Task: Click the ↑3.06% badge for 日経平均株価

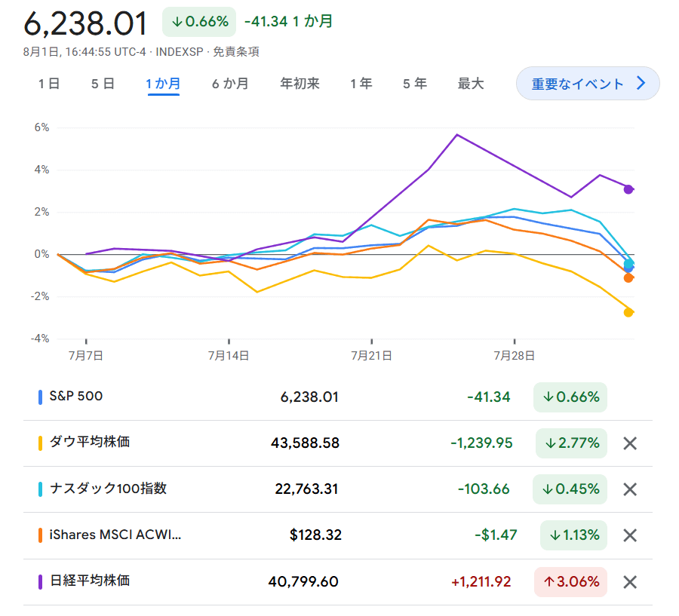Action: click(x=571, y=582)
